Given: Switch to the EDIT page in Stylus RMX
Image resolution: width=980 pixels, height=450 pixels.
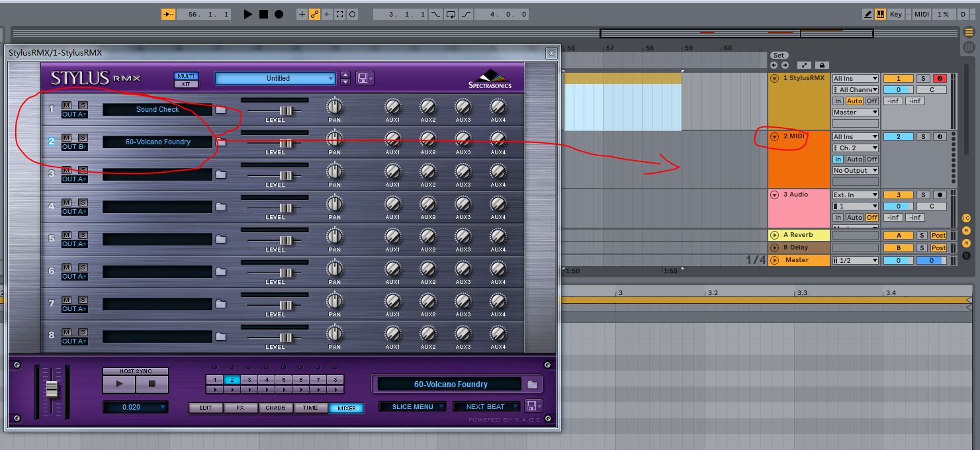Looking at the screenshot, I should [x=206, y=408].
